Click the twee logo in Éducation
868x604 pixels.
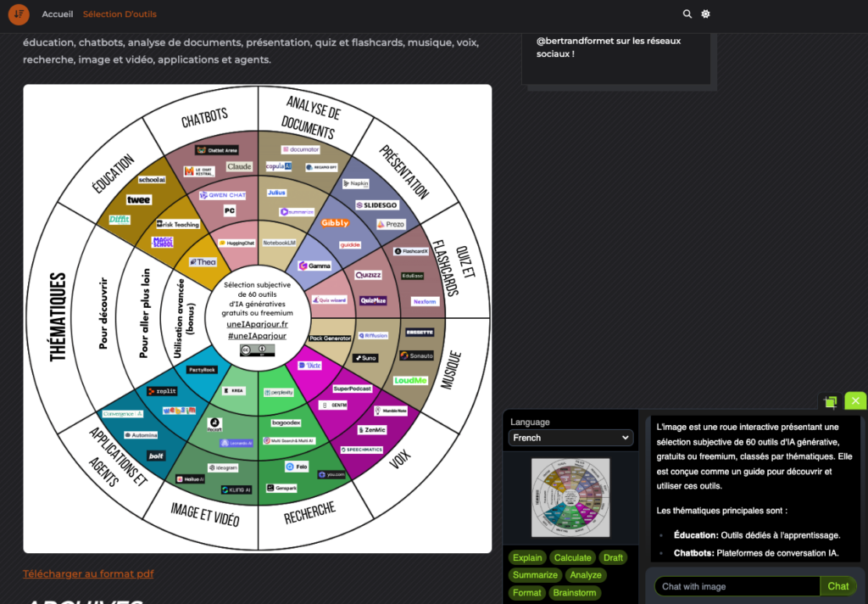138,200
